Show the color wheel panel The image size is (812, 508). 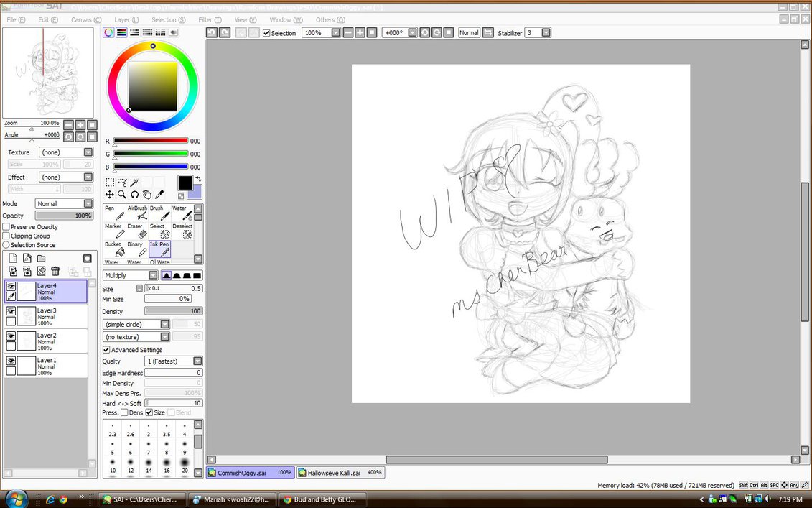point(108,32)
